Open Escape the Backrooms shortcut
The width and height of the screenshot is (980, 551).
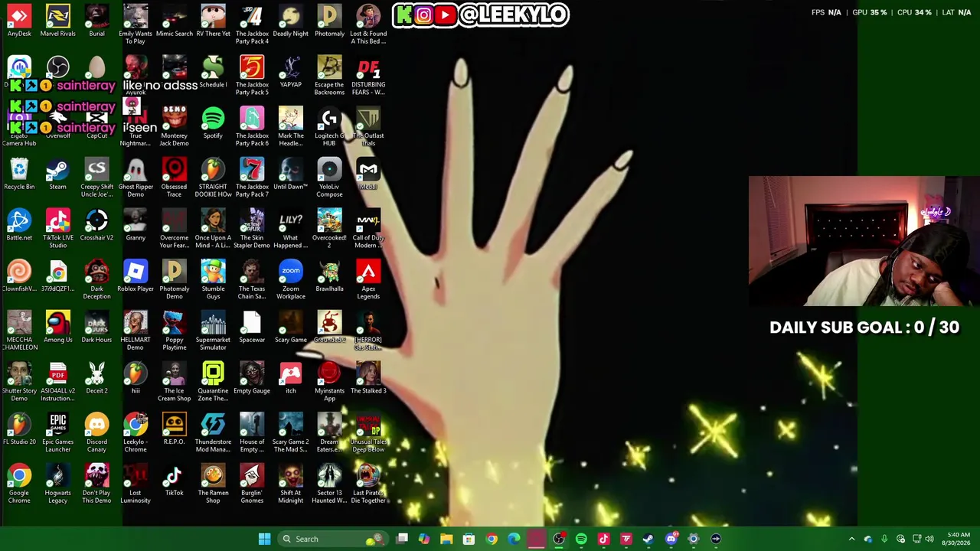click(x=329, y=76)
